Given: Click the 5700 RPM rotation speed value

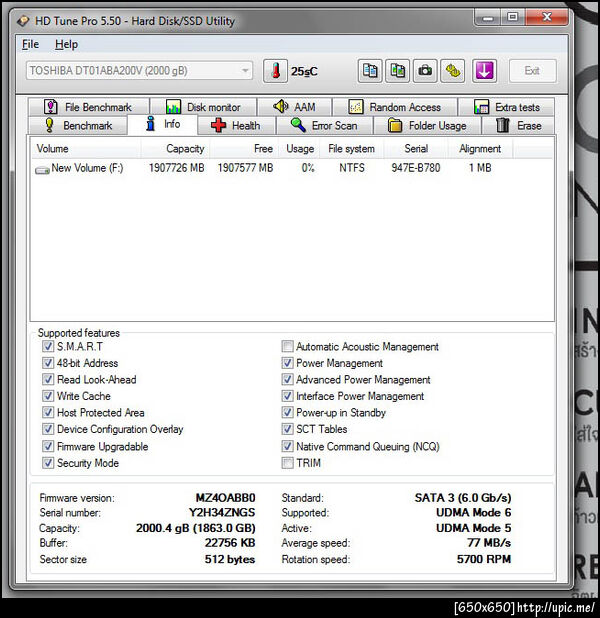Looking at the screenshot, I should click(484, 559).
